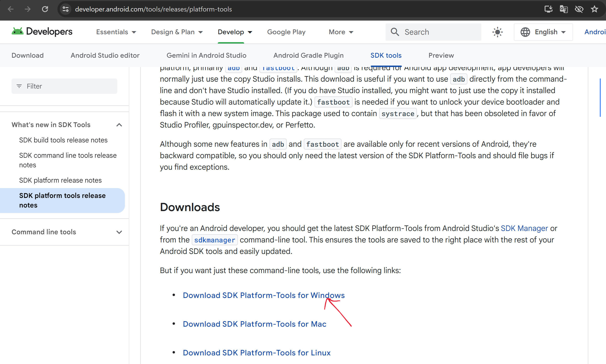Click the sidebar Filter input field
The image size is (606, 364).
coord(64,86)
